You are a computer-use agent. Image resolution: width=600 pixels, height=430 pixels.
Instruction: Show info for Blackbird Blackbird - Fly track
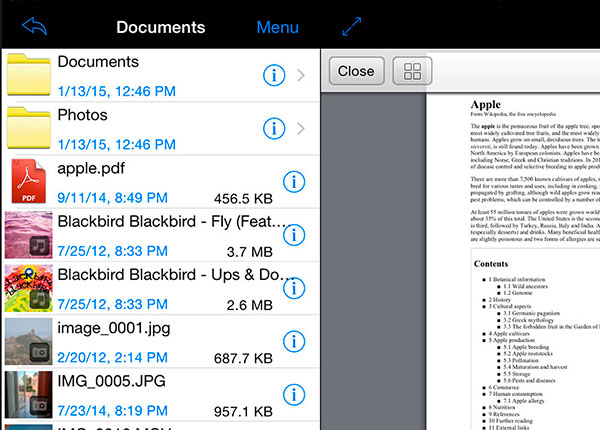coord(294,235)
